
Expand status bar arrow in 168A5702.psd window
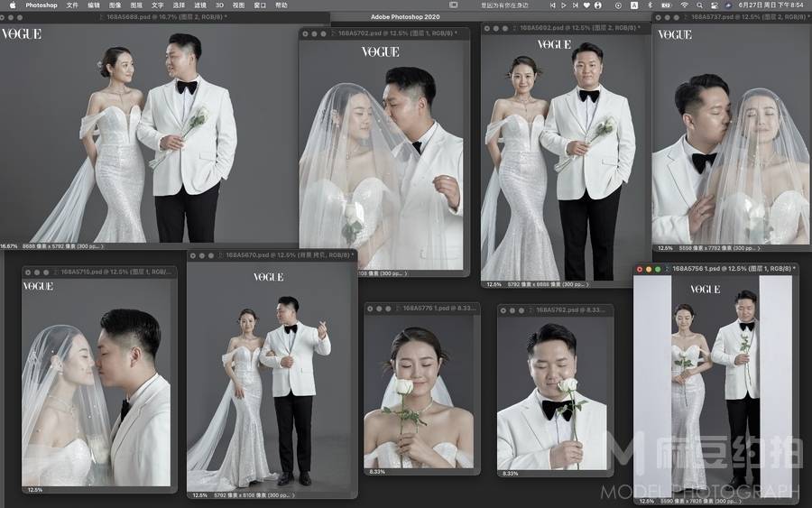click(x=405, y=273)
